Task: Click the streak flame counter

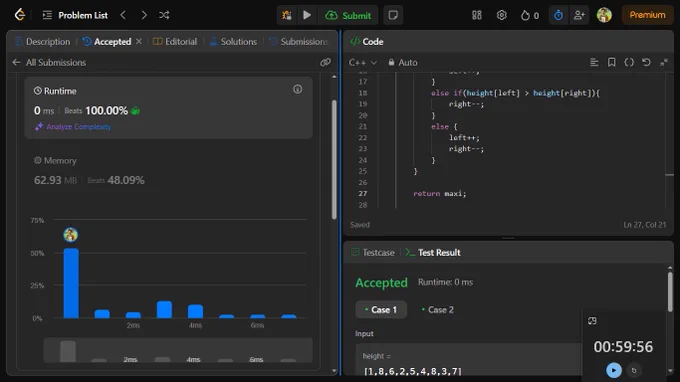Action: 530,16
